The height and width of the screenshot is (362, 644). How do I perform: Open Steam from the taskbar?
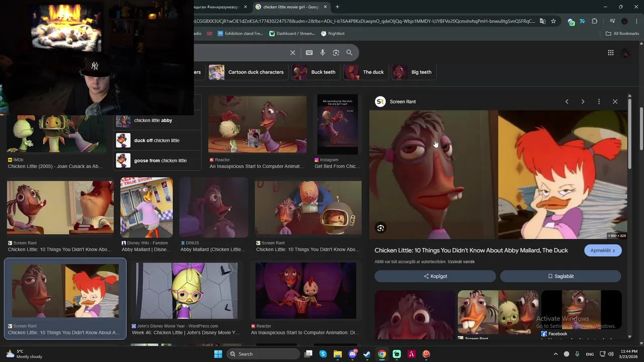coord(367,354)
